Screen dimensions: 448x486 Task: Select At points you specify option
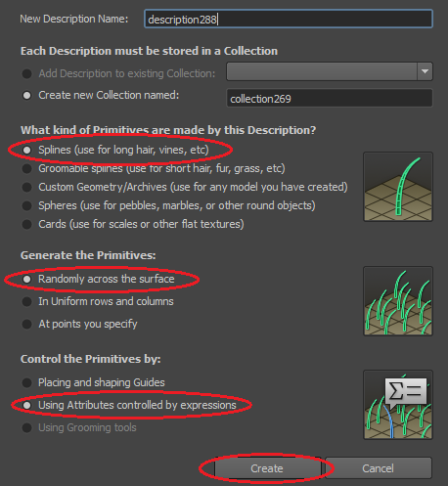click(26, 325)
